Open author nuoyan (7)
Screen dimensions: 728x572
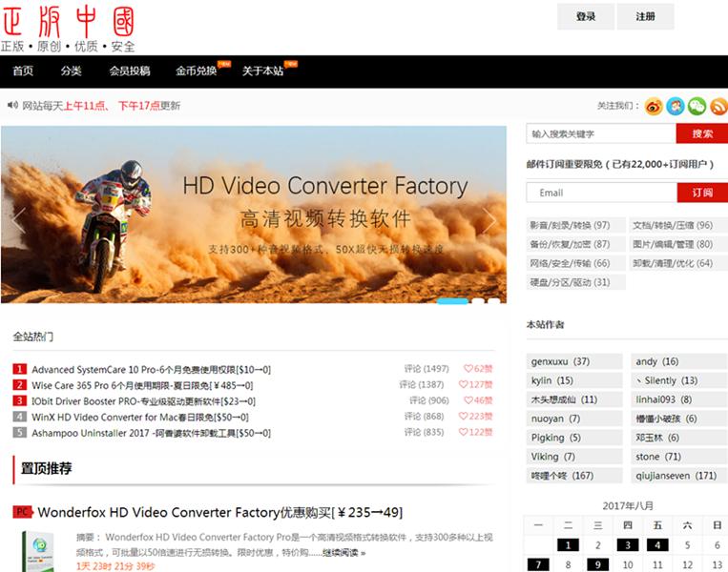pos(574,419)
